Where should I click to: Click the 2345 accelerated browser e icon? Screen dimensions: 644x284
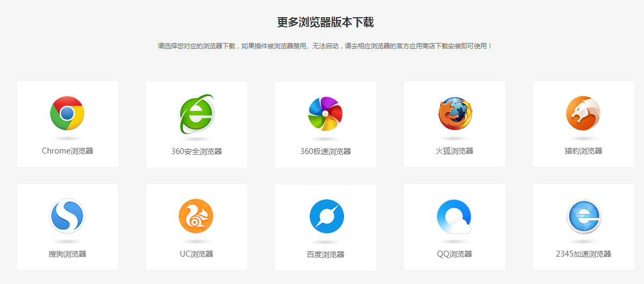click(x=584, y=216)
